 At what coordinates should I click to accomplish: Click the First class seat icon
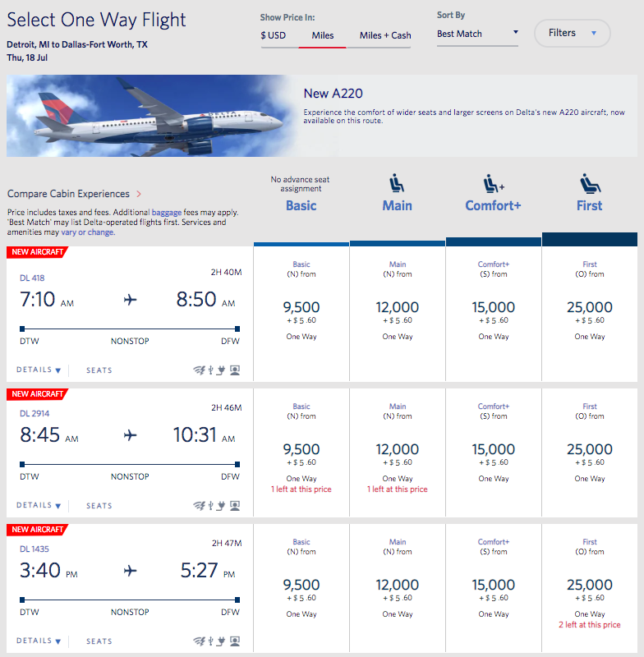click(x=589, y=183)
